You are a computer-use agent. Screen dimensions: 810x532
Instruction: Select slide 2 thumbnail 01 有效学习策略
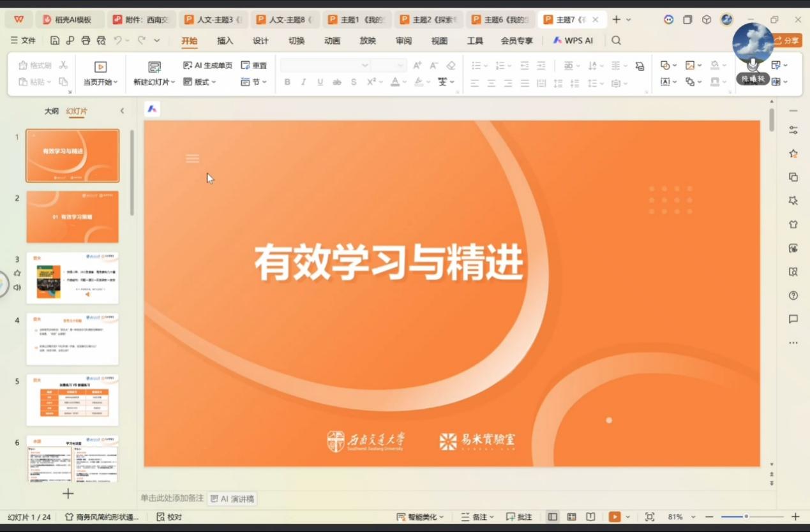[x=72, y=217]
